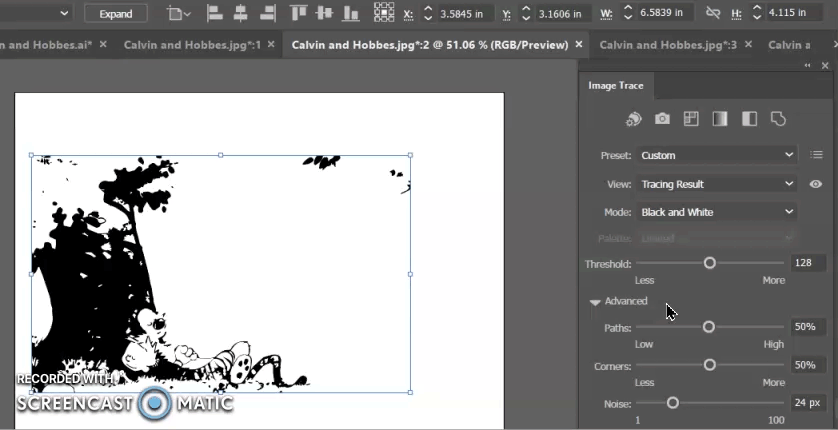Image resolution: width=838 pixels, height=430 pixels.
Task: Click the Paths slider handle
Action: pyautogui.click(x=709, y=326)
